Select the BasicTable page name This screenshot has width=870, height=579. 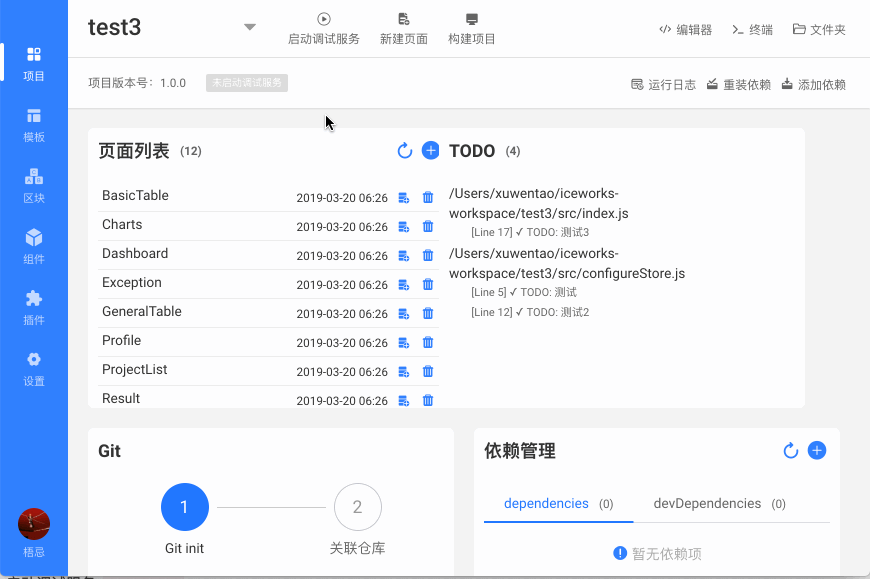pos(135,195)
